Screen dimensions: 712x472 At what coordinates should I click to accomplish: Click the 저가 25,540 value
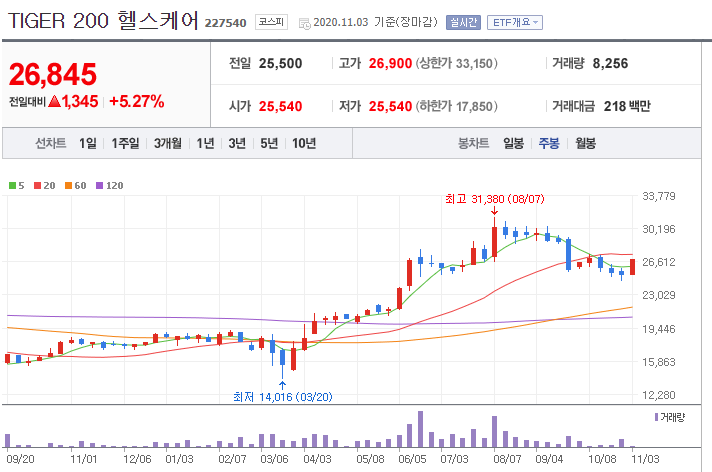(390, 106)
